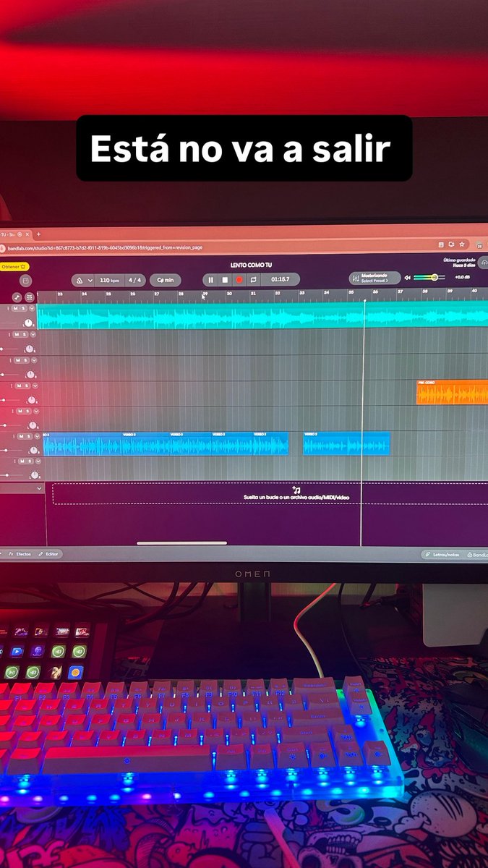Click the turquoise track pan knob
The height and width of the screenshot is (868, 488).
(28, 323)
